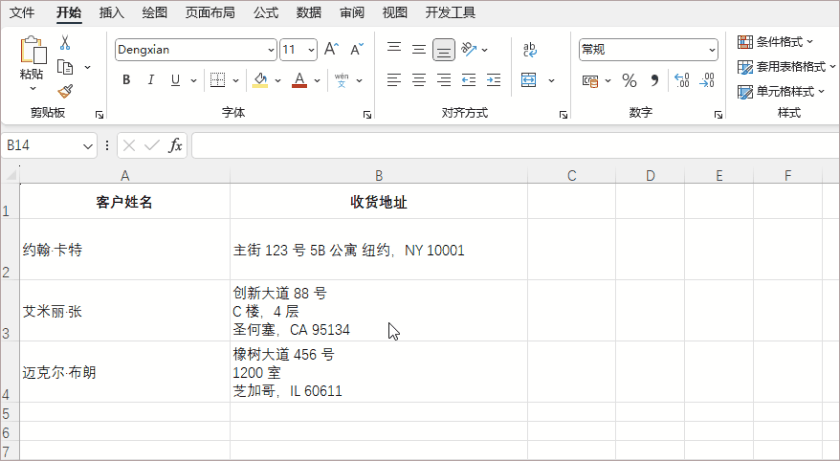Apply the yellow fill color swatch
The height and width of the screenshot is (461, 840).
[260, 80]
